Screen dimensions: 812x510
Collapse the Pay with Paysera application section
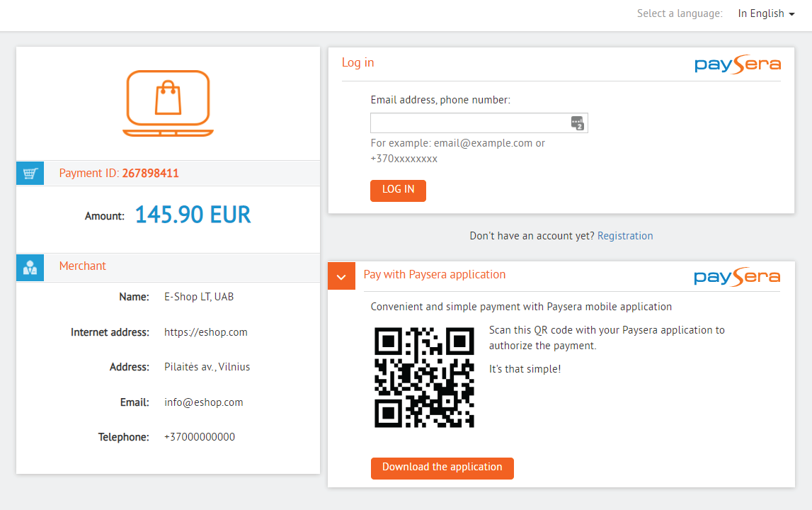[x=341, y=276]
